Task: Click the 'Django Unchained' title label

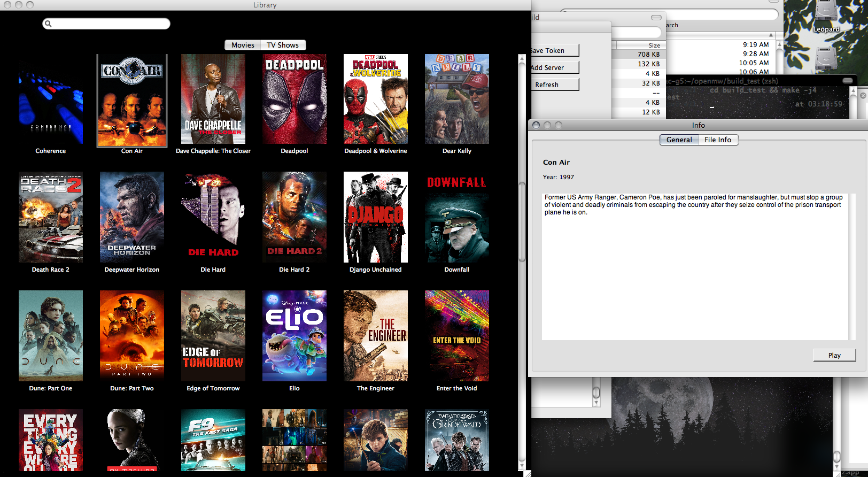Action: point(376,270)
